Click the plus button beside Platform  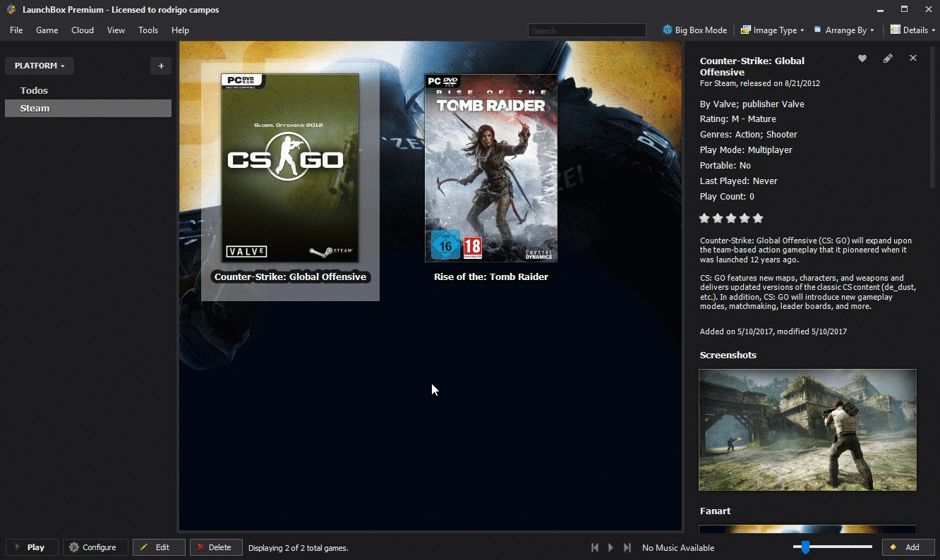161,66
